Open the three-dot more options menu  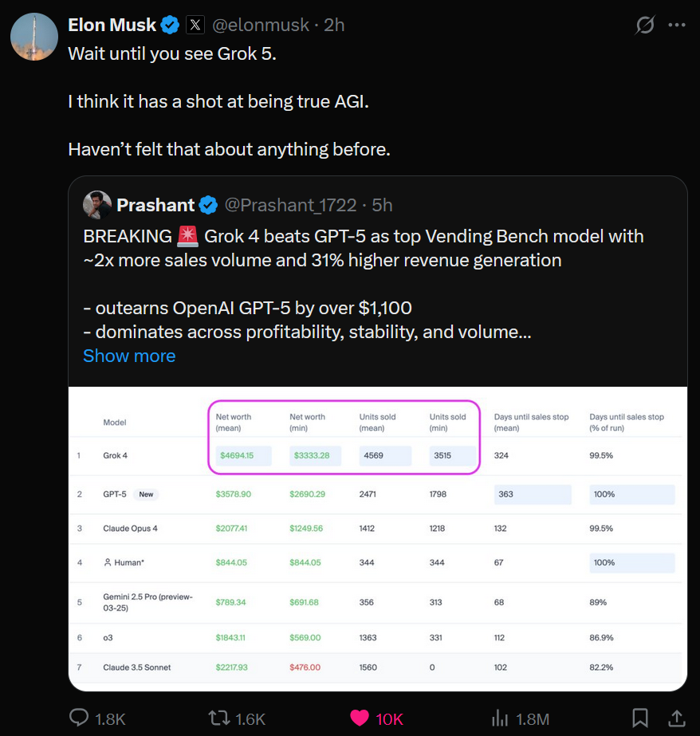tap(676, 26)
